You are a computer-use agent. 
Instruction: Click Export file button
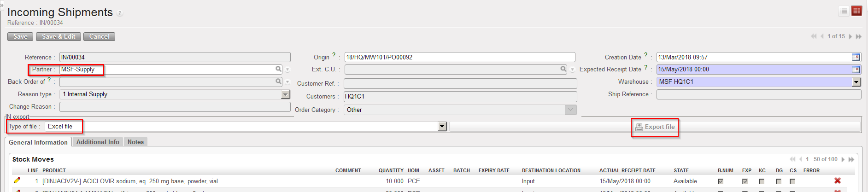coord(655,127)
